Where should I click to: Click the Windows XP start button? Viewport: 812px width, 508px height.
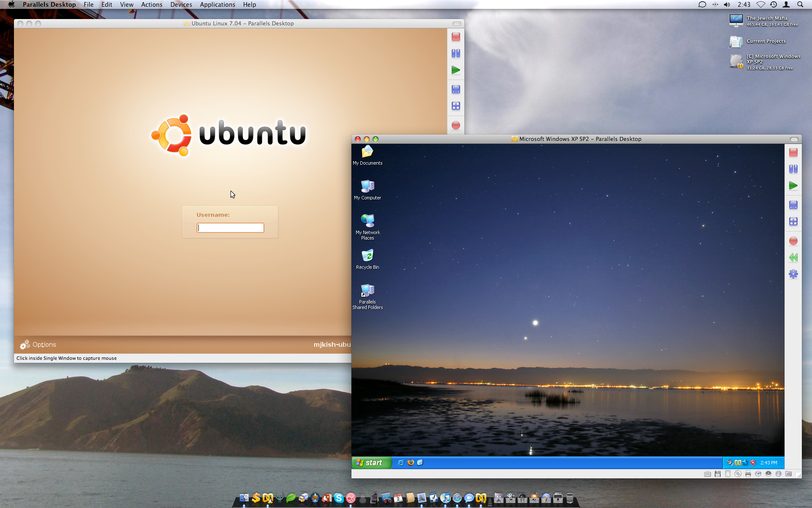[372, 463]
